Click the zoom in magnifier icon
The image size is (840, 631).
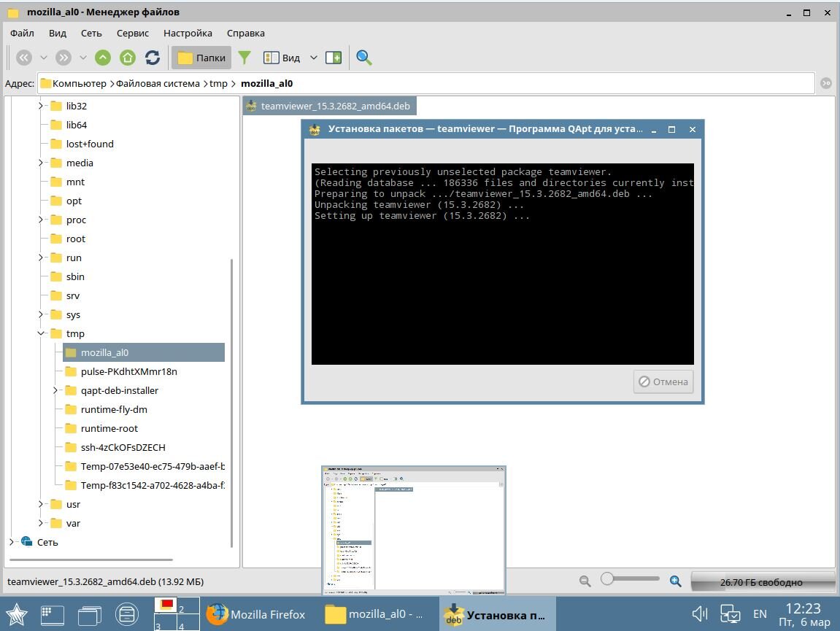pyautogui.click(x=676, y=581)
